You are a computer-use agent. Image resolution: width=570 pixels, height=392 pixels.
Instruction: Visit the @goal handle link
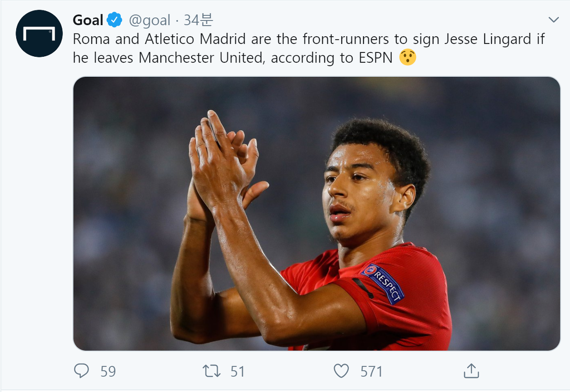[149, 21]
